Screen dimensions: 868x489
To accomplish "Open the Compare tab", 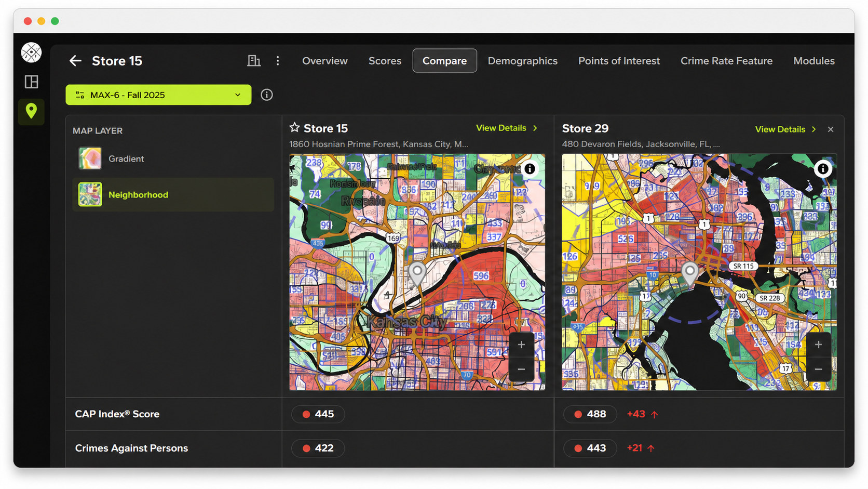I will coord(444,61).
